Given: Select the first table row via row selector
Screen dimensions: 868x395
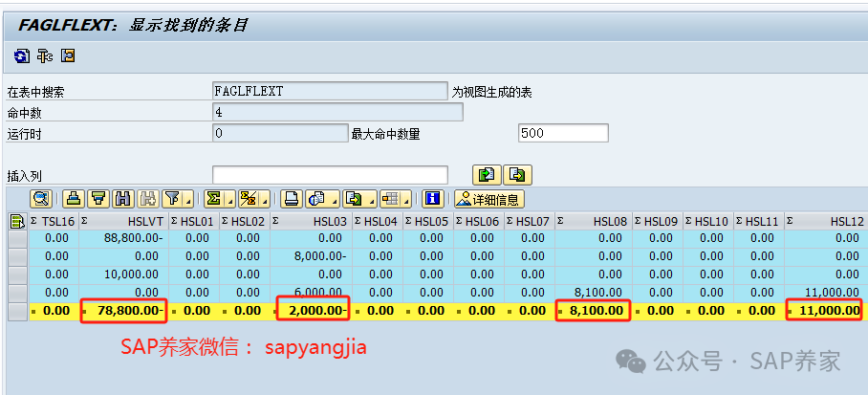Looking at the screenshot, I should [x=18, y=238].
